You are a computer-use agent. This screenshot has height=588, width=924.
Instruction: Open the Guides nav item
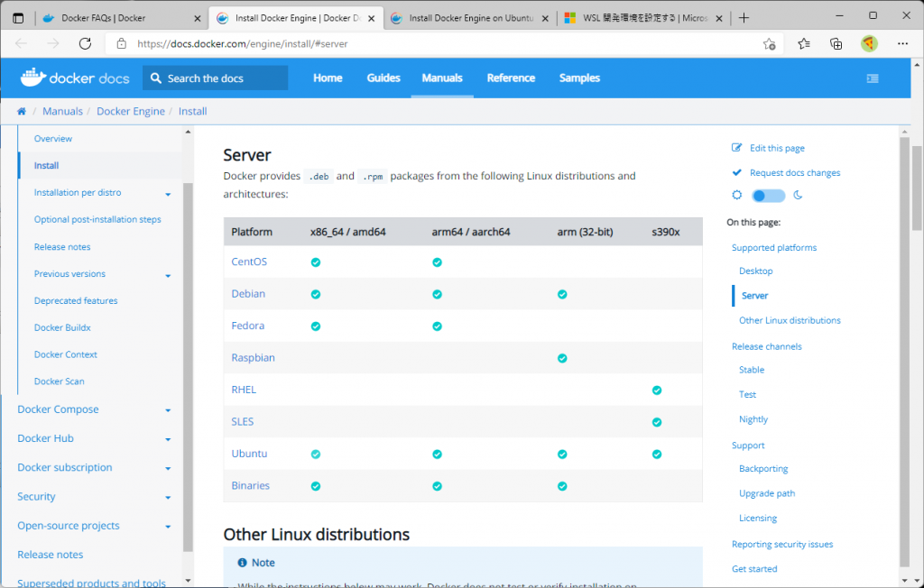(383, 78)
